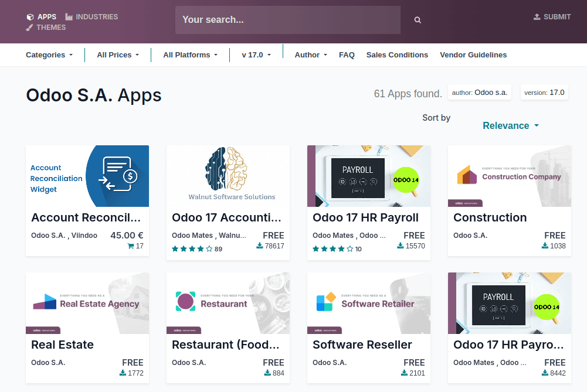The width and height of the screenshot is (587, 392).
Task: Click the 'Odoo Mates , Walnu...' author text
Action: pyautogui.click(x=209, y=236)
